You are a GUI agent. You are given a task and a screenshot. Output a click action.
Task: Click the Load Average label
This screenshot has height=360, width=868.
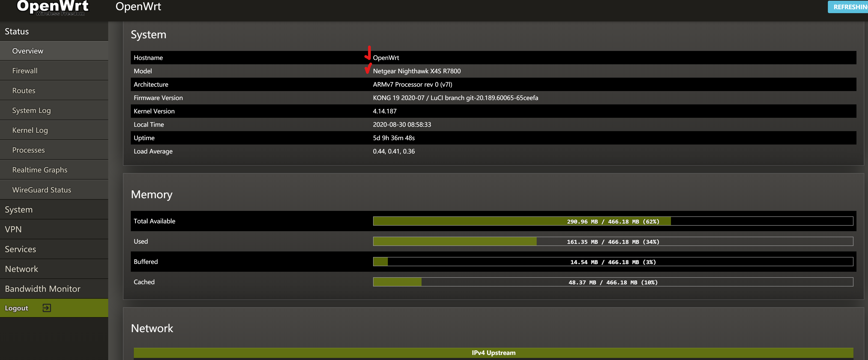[x=153, y=151]
